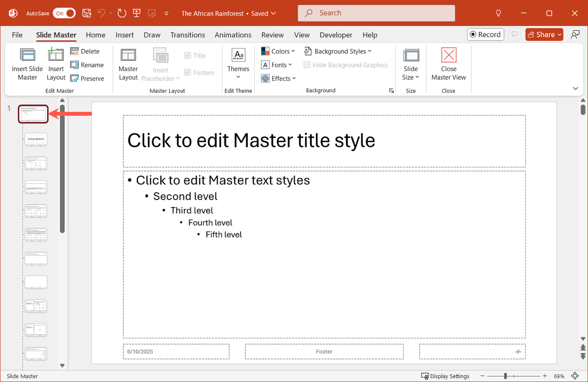
Task: Click the zoom in plus button
Action: tap(544, 376)
